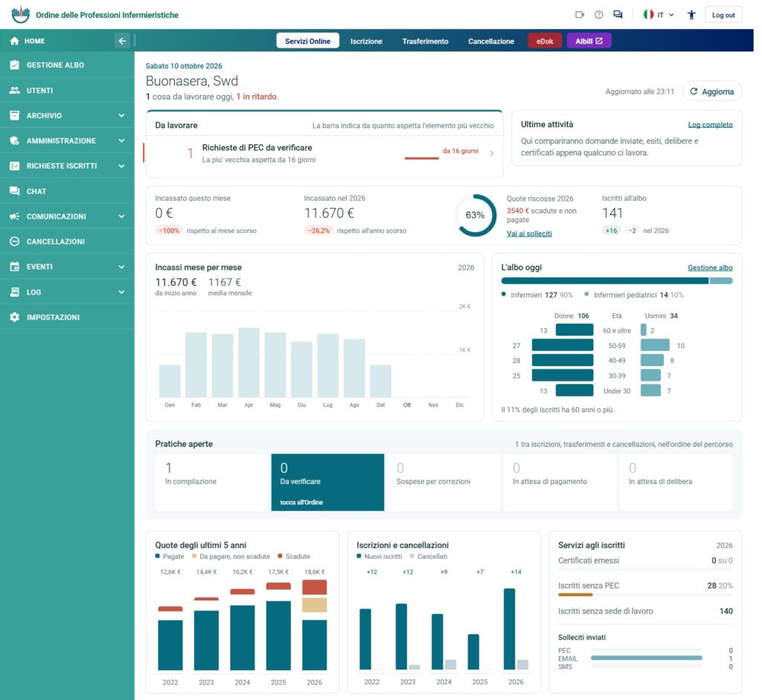Follow the Vai ai solleciti link
762x700 pixels.
click(529, 234)
